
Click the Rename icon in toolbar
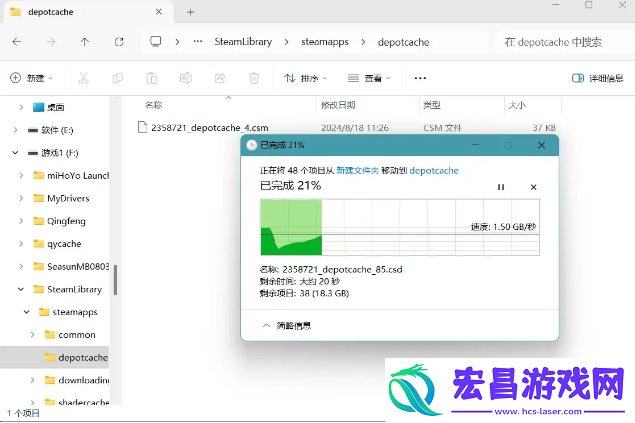coord(185,78)
